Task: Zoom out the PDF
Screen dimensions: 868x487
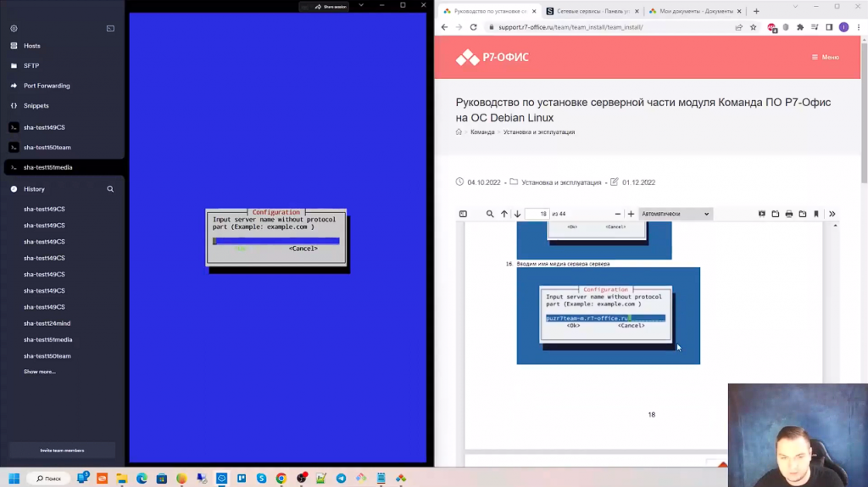Action: 618,214
